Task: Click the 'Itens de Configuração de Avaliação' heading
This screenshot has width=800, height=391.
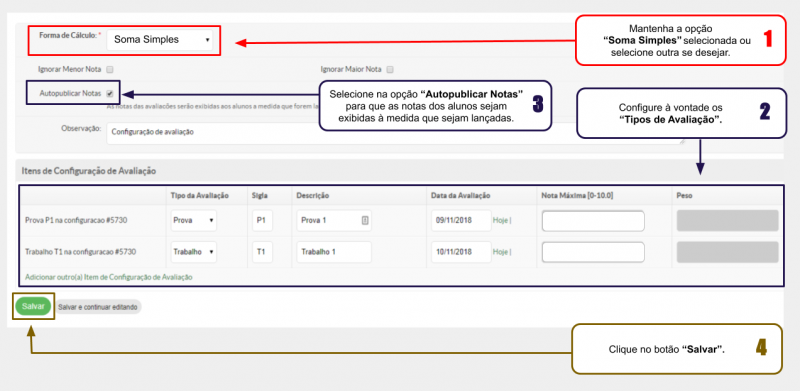Action: 89,171
